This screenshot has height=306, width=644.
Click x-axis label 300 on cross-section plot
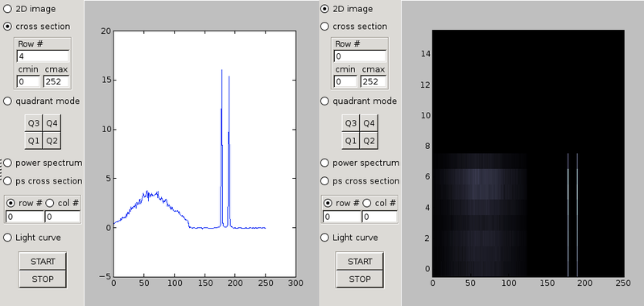[295, 283]
